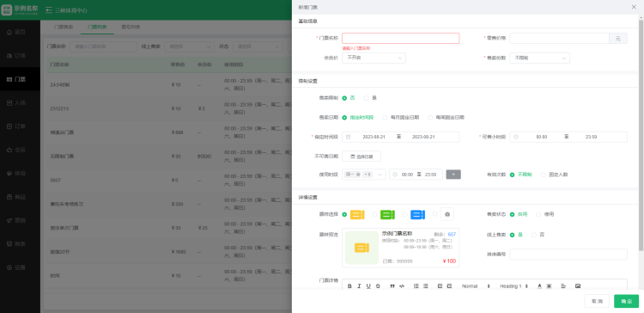Open the 线上售卖 filter dropdown in ticket list

tap(190, 46)
